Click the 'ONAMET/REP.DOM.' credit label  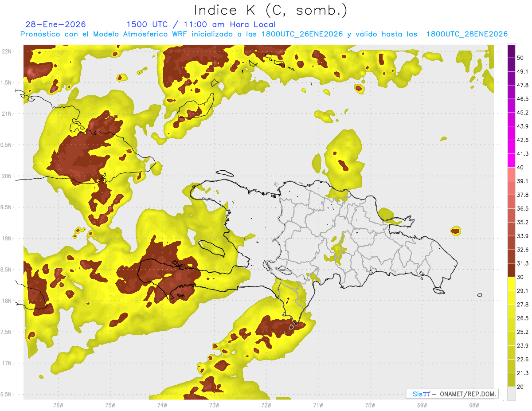[x=468, y=394]
